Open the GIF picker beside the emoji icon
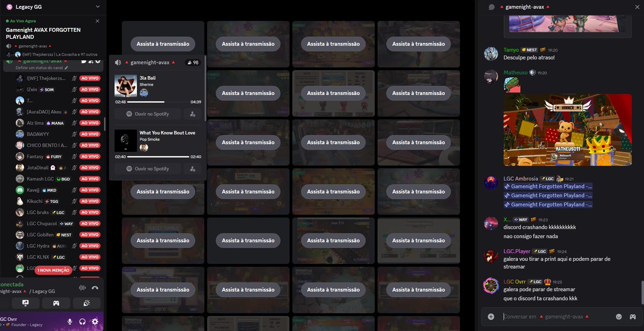Viewport: 644px width, 331px height. pos(633,317)
